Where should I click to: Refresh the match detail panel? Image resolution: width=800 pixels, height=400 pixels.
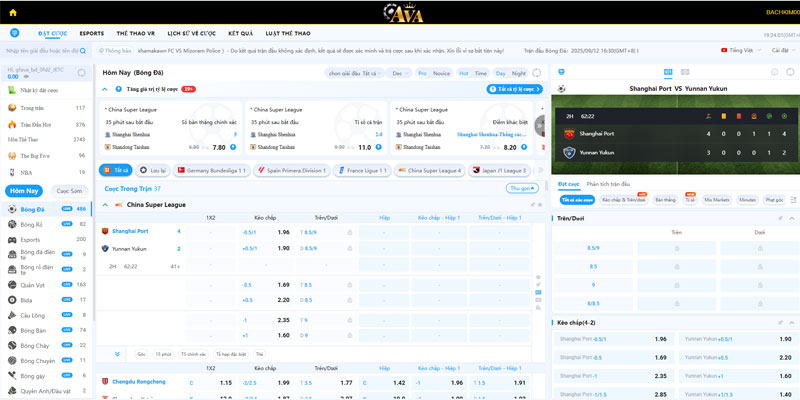click(790, 72)
